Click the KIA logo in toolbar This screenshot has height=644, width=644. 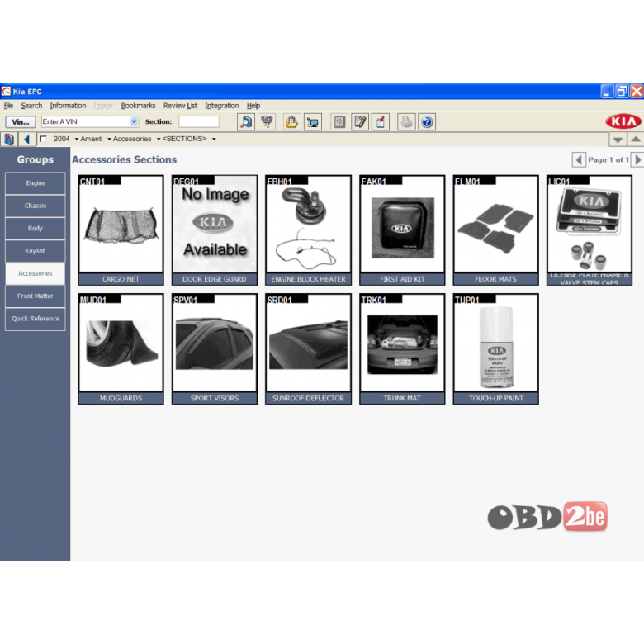tap(623, 121)
